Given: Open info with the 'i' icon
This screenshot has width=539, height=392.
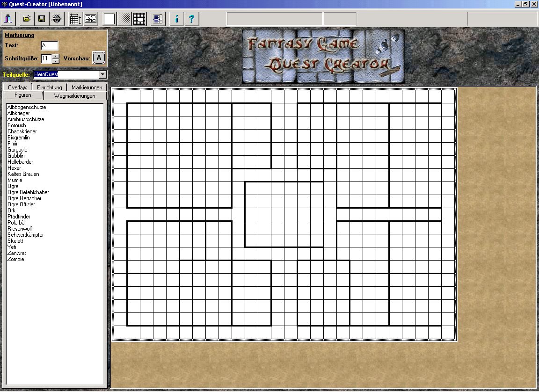Looking at the screenshot, I should 176,19.
